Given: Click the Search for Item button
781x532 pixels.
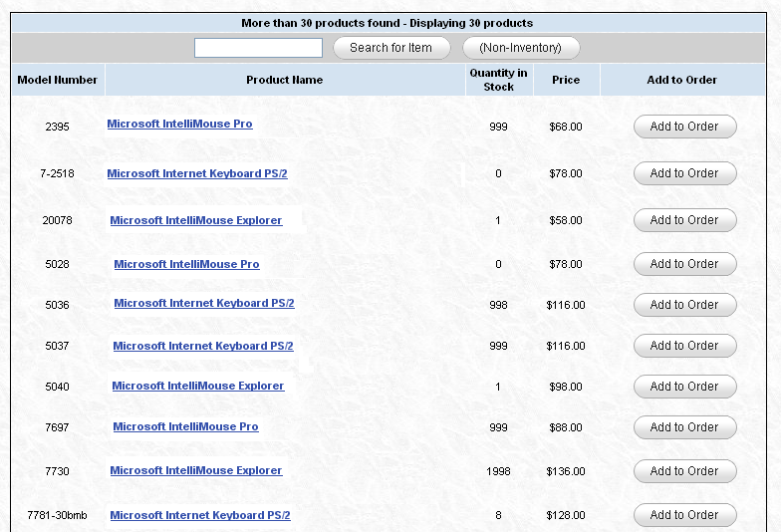Looking at the screenshot, I should (x=391, y=48).
